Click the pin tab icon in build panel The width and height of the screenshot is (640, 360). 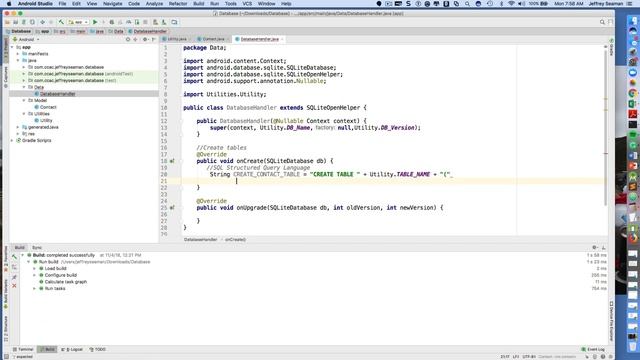coord(14,277)
